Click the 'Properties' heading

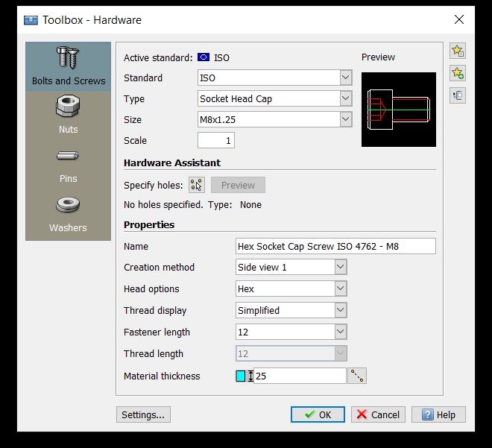(x=149, y=224)
